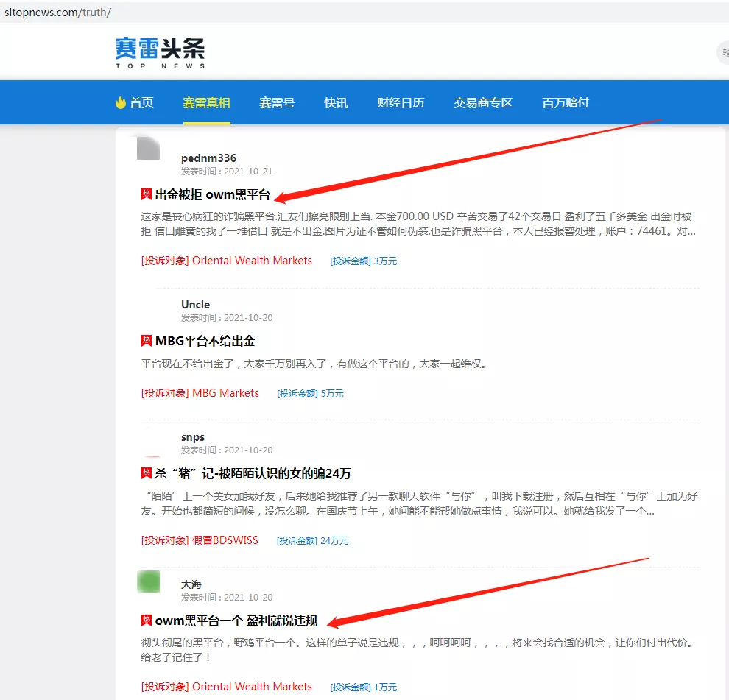Open user profile 大海
Viewport: 729px width, 700px height.
click(191, 584)
